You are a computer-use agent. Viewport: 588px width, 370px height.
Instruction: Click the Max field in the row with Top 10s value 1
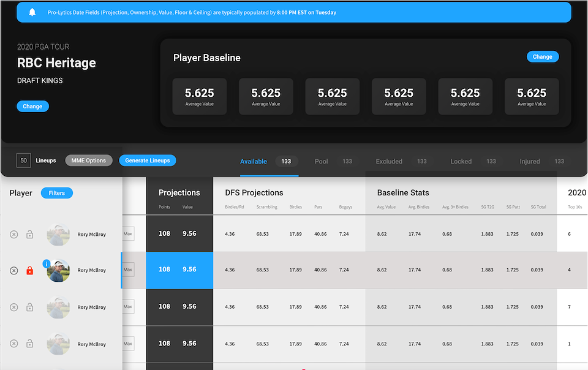128,344
